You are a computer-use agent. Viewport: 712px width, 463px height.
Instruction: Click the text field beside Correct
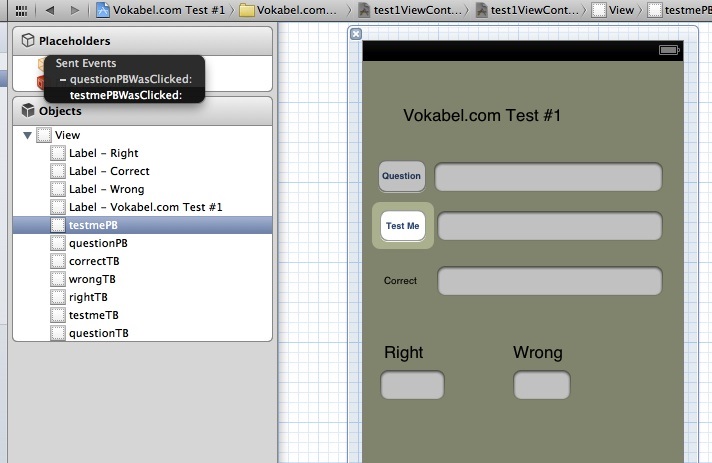pyautogui.click(x=549, y=281)
